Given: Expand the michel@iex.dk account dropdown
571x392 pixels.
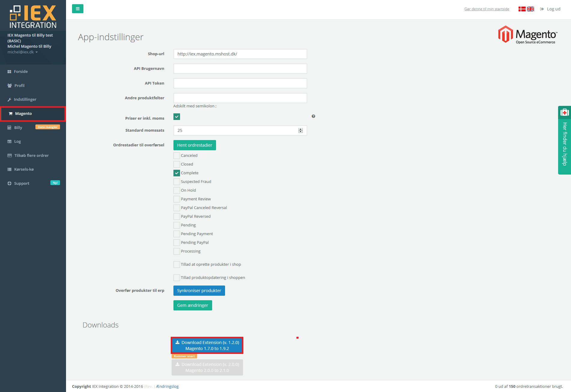Looking at the screenshot, I should click(23, 52).
